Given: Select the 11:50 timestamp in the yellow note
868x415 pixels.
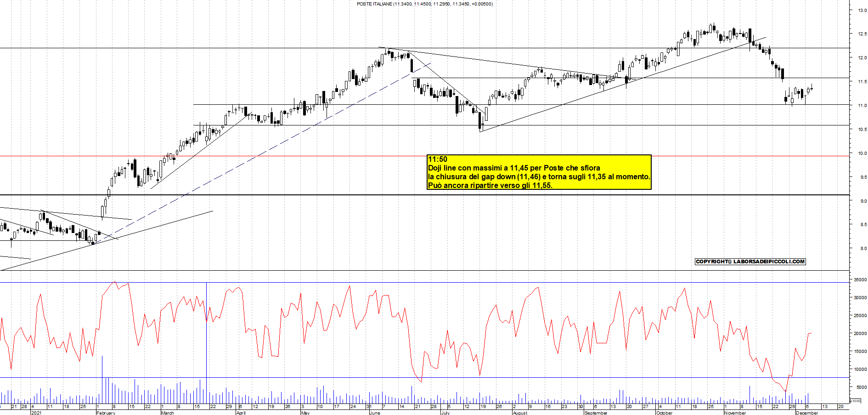Looking at the screenshot, I should coord(438,159).
